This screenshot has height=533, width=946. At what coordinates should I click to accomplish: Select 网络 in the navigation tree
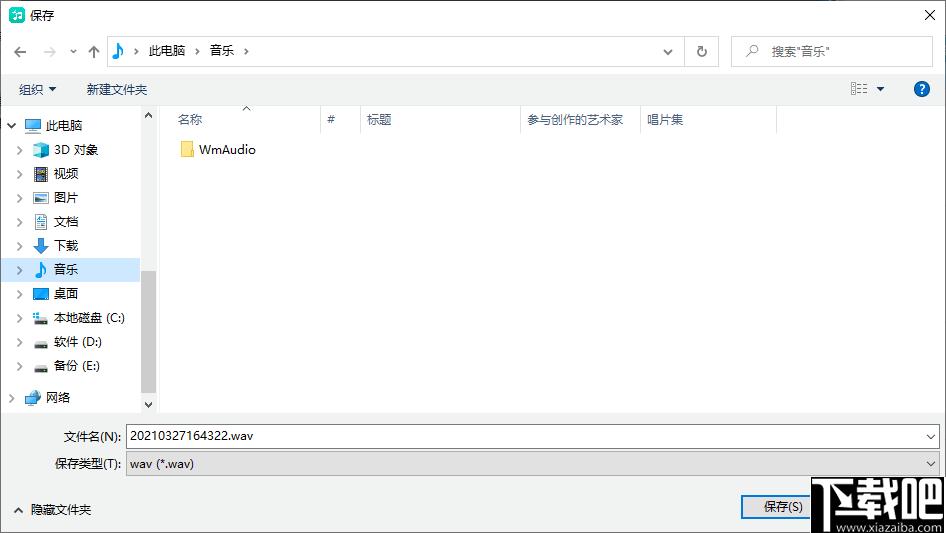[x=58, y=398]
